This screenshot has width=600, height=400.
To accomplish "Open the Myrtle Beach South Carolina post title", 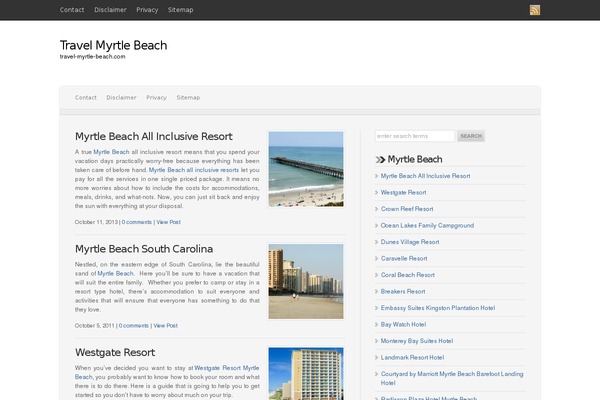I will 144,249.
